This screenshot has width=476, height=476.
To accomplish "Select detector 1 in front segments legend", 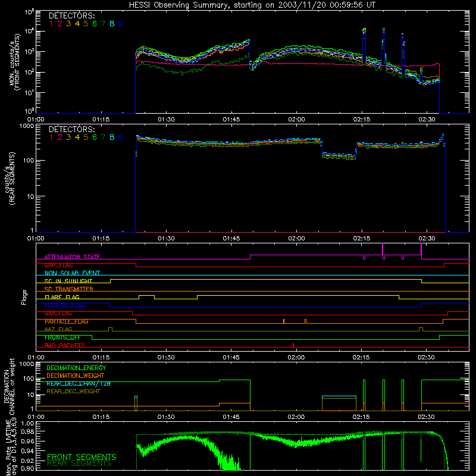I will 51,24.
